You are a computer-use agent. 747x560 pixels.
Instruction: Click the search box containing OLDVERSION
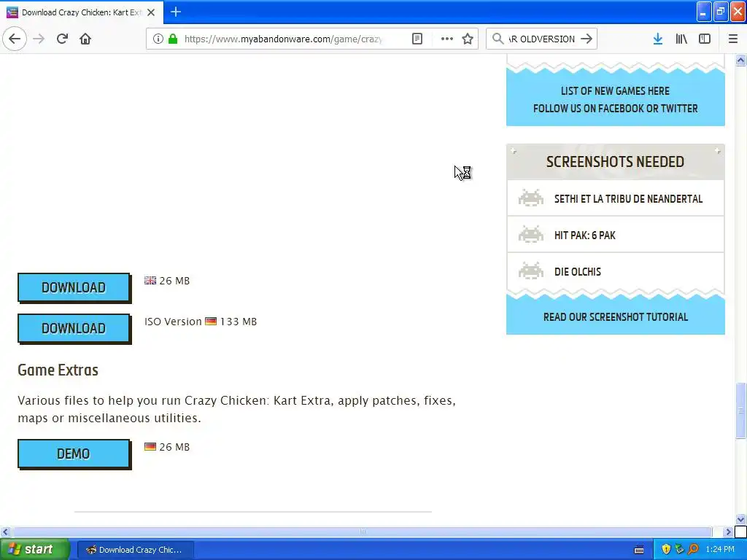pos(542,39)
